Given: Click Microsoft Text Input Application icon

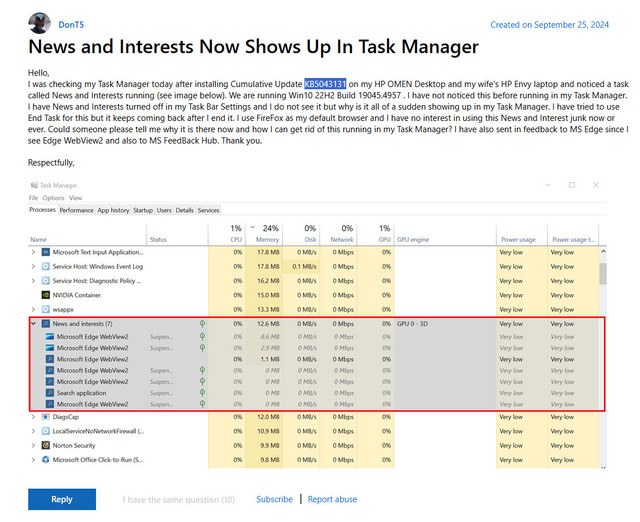Looking at the screenshot, I should (46, 252).
